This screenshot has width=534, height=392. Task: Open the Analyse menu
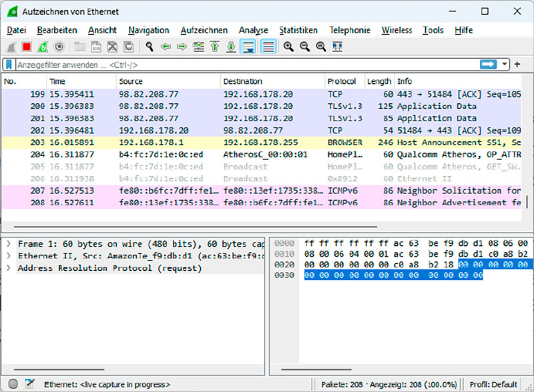pos(254,30)
